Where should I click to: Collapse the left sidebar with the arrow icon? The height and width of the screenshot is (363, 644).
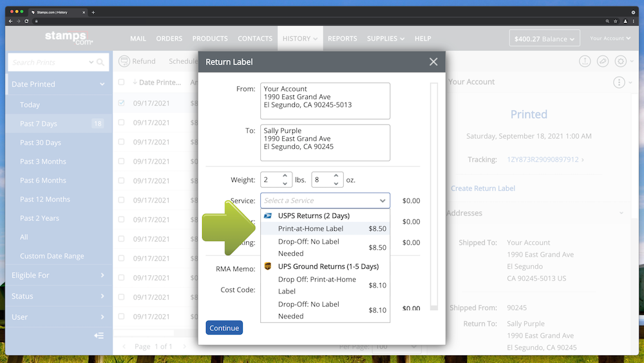point(99,335)
